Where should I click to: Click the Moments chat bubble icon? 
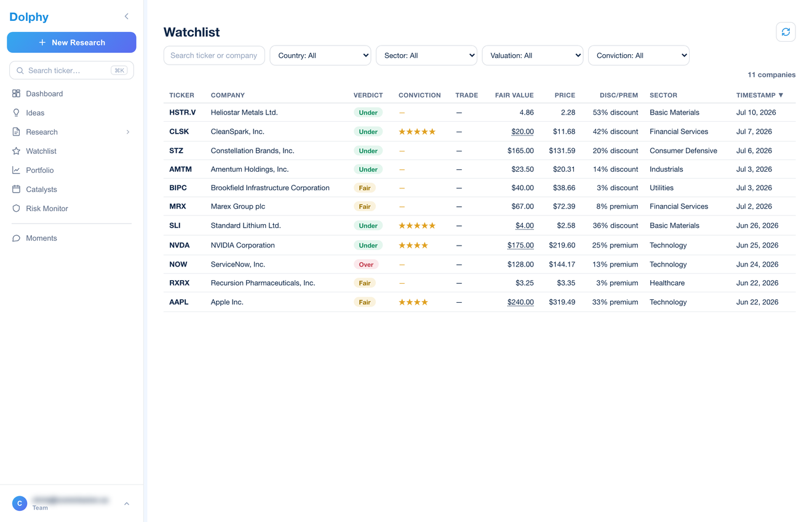[x=16, y=238]
